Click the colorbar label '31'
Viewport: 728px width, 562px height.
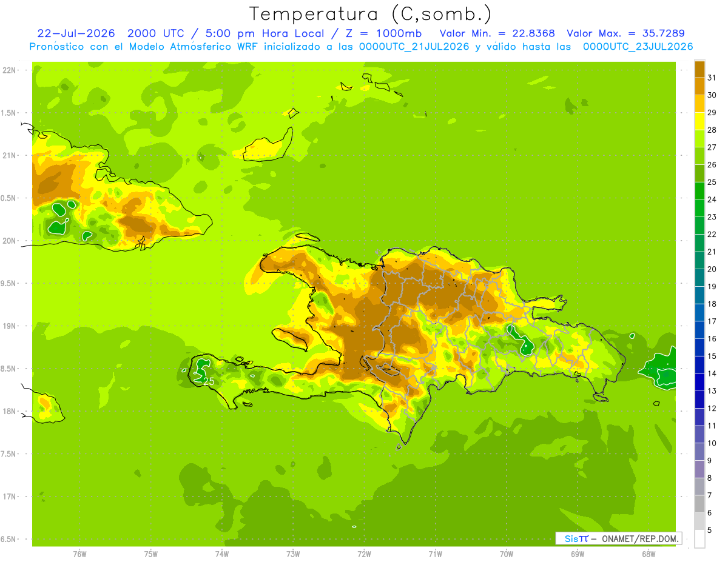pyautogui.click(x=712, y=78)
